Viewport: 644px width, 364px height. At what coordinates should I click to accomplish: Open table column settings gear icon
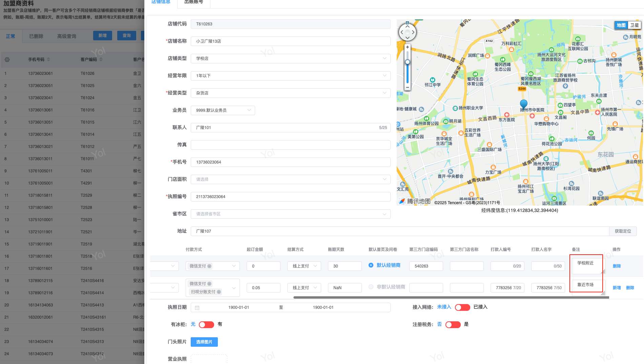(7, 60)
